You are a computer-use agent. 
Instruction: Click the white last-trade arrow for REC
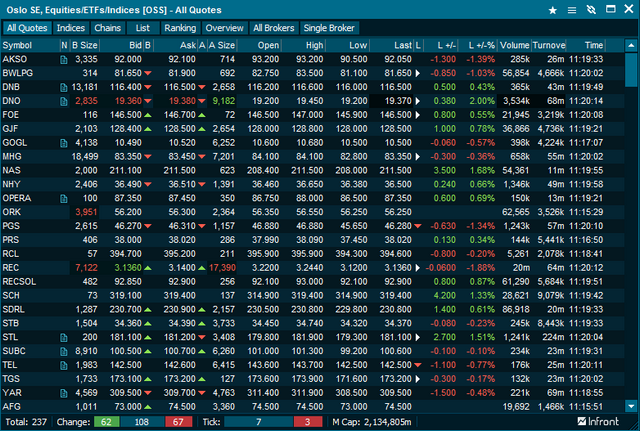coord(418,268)
